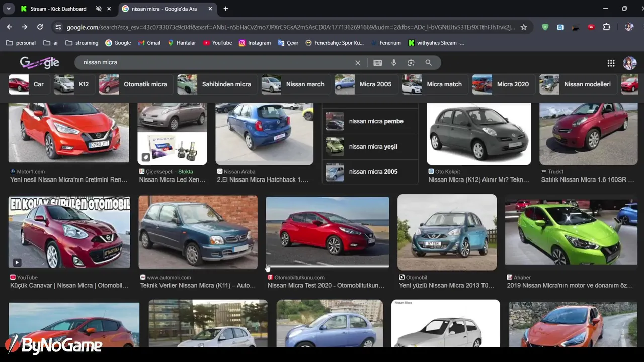Open the Motor1.com red Micra image
The height and width of the screenshot is (362, 644).
coord(69,133)
